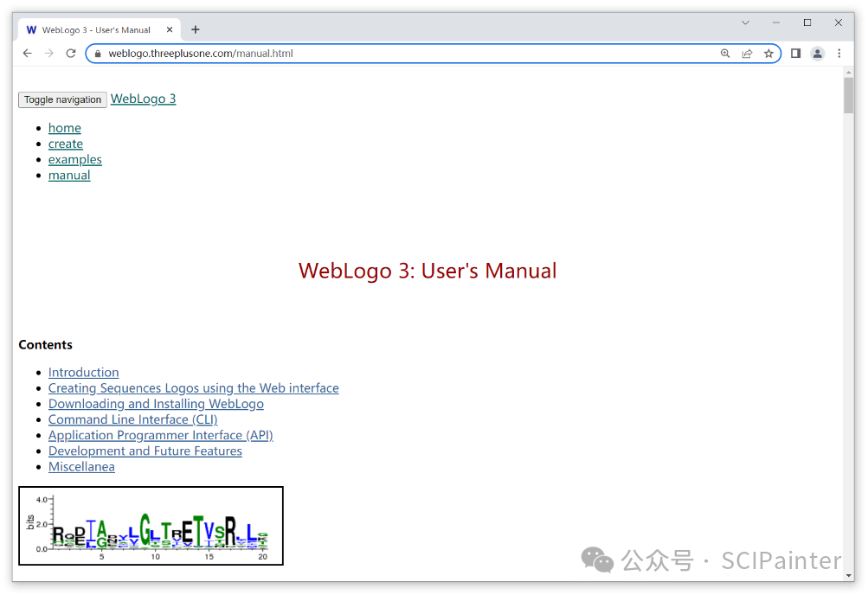Close the WebLogo 3 User's Manual tab

coord(170,29)
